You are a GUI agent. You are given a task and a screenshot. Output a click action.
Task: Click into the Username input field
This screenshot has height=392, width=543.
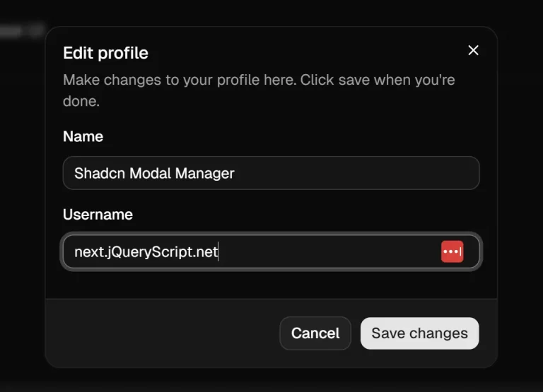point(271,251)
